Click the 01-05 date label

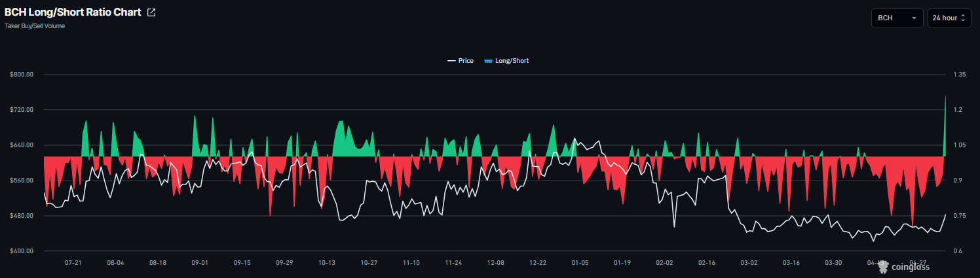pos(580,263)
